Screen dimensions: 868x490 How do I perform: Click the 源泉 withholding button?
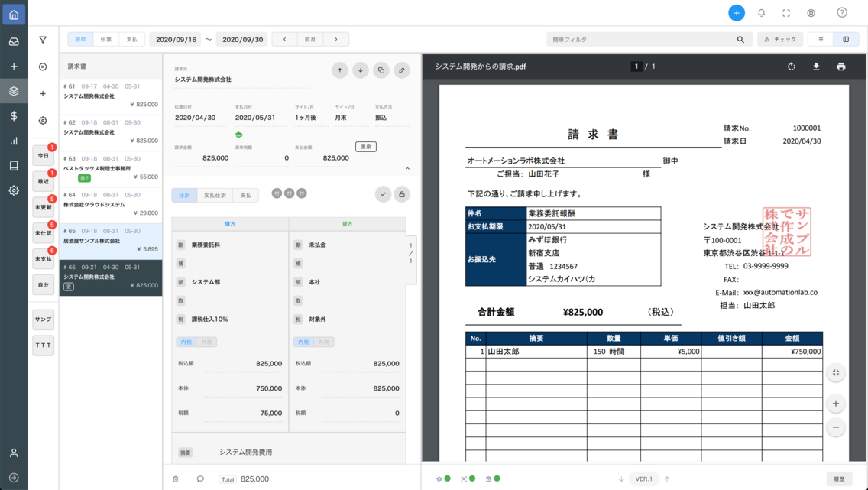click(365, 146)
